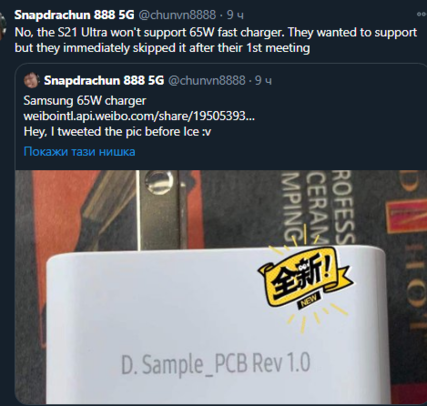Click the @chunvn8888 handle in the top tweet
Viewport: 427px width, 406px height.
(x=177, y=15)
